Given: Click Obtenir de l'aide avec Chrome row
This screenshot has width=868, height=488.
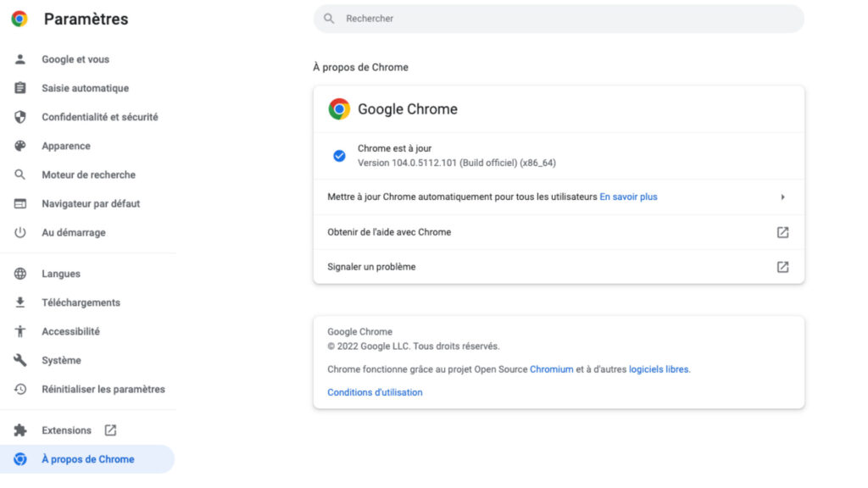Looking at the screenshot, I should 559,232.
